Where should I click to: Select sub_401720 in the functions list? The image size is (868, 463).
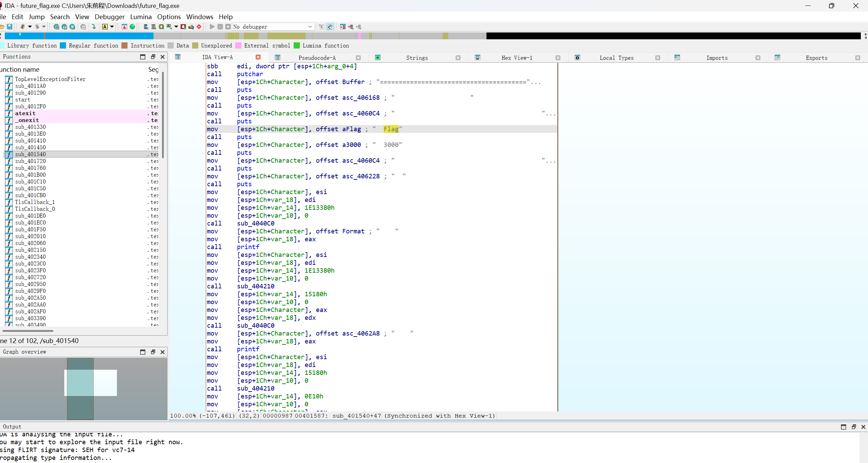pyautogui.click(x=30, y=161)
